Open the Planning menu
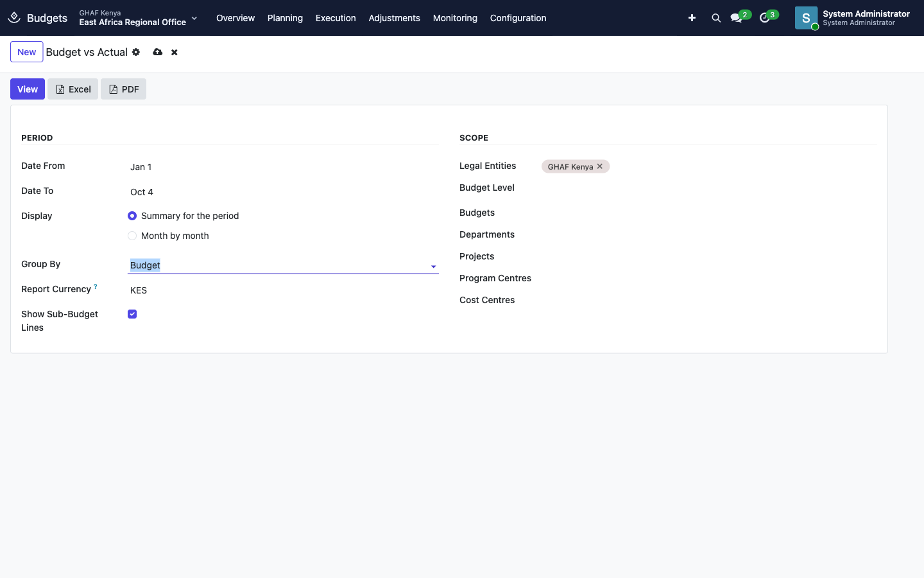924x578 pixels. click(x=285, y=18)
